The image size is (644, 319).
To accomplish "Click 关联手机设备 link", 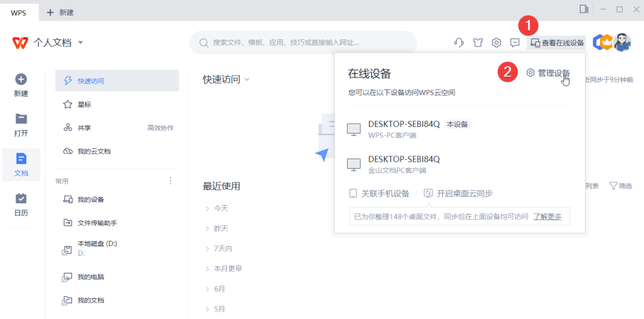I will pyautogui.click(x=379, y=194).
